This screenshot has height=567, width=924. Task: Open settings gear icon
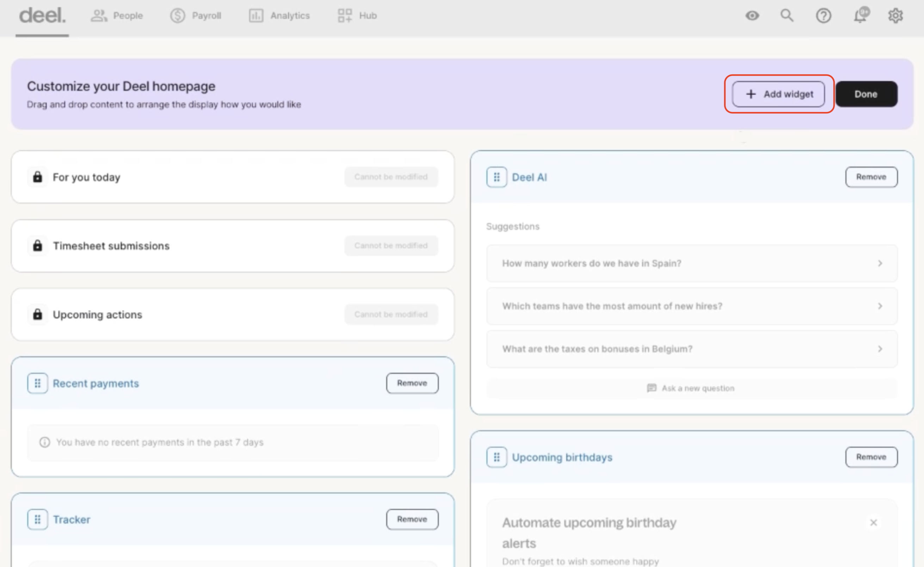tap(895, 16)
